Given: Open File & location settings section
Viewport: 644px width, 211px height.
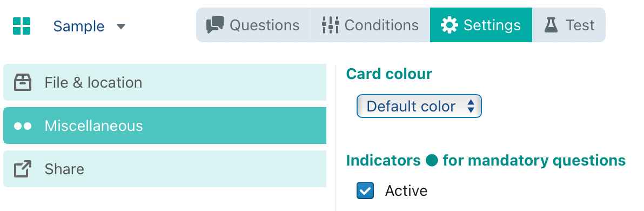Looking at the screenshot, I should click(x=165, y=82).
